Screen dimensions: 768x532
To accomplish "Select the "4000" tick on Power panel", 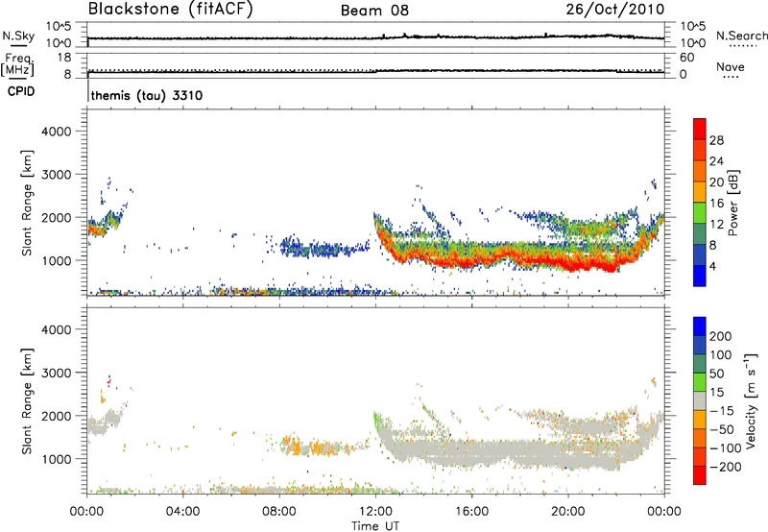I will (57, 132).
